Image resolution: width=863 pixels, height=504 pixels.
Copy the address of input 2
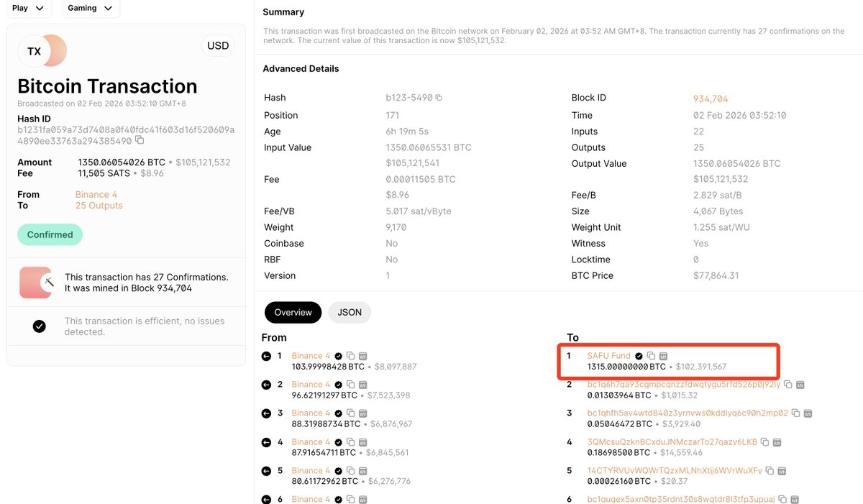(350, 385)
